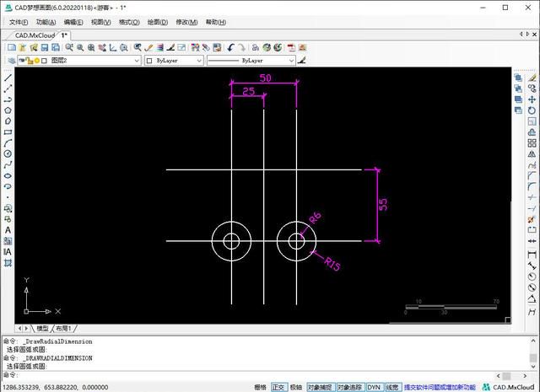Open the 文件(F) menu

pos(19,23)
